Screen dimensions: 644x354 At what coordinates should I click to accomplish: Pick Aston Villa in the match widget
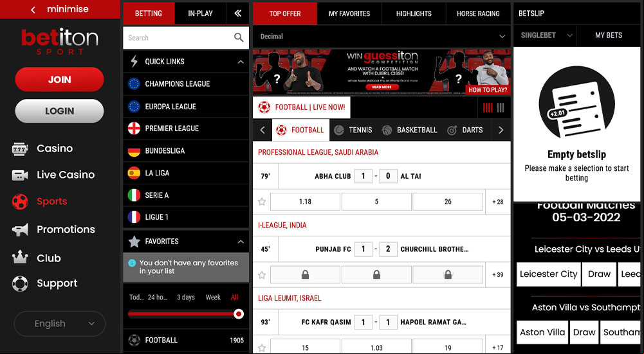click(542, 332)
